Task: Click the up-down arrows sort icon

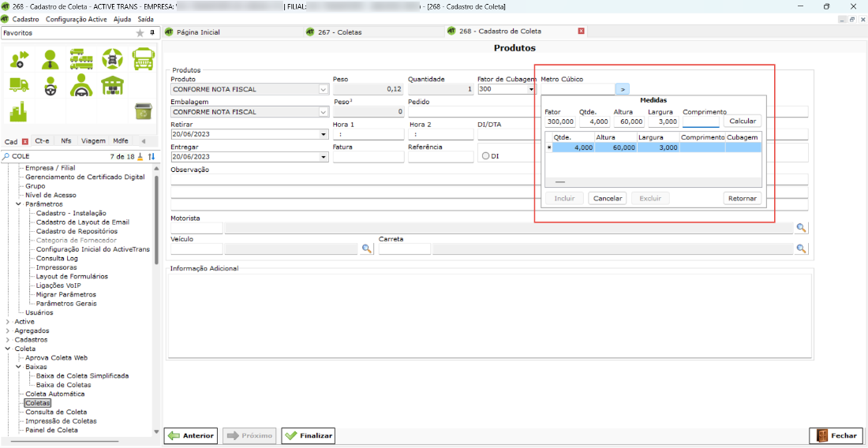Action: 152,157
